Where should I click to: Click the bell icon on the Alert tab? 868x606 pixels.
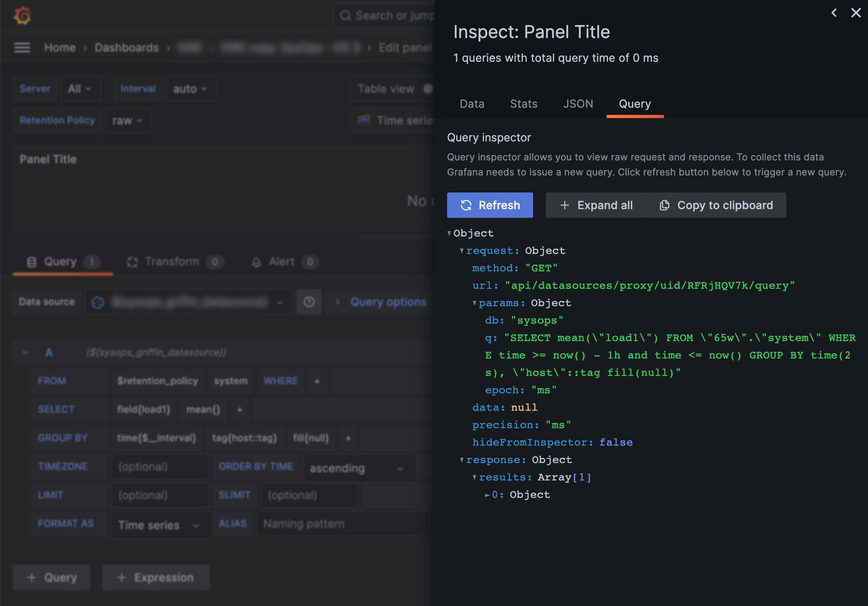[256, 261]
